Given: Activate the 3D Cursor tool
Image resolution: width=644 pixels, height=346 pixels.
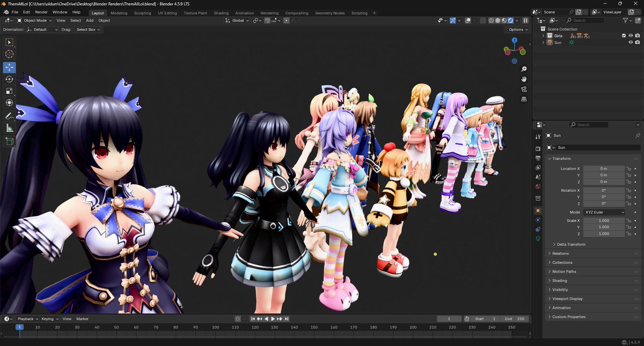Looking at the screenshot, I should pos(9,54).
